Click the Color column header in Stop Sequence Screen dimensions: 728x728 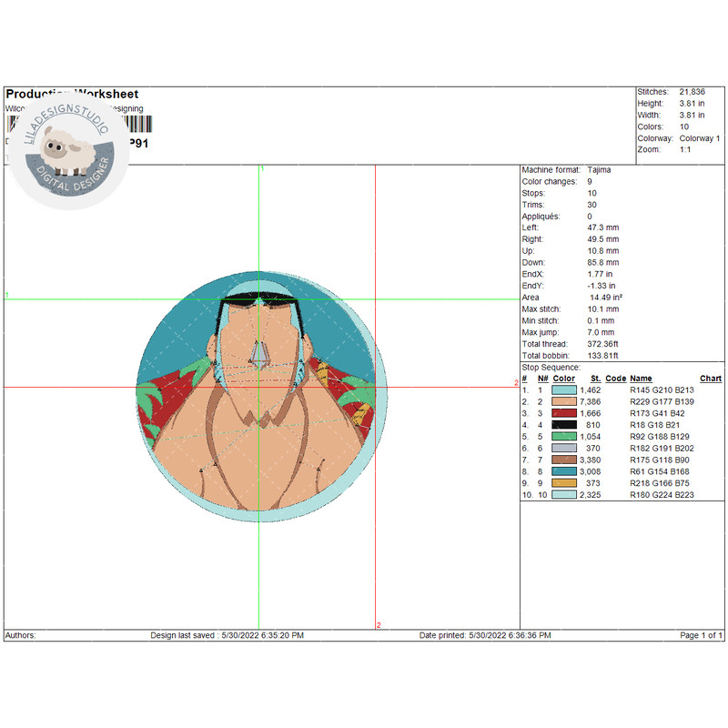pos(563,379)
